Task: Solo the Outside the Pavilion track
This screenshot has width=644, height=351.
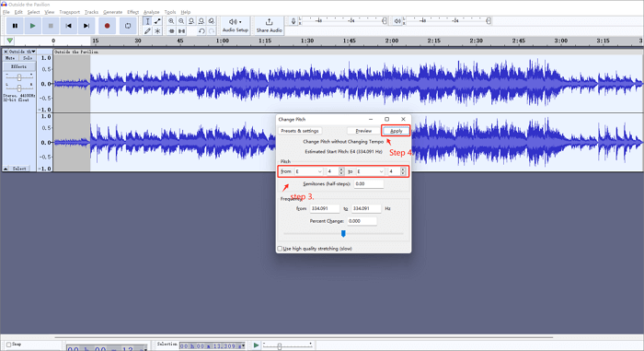Action: point(28,58)
